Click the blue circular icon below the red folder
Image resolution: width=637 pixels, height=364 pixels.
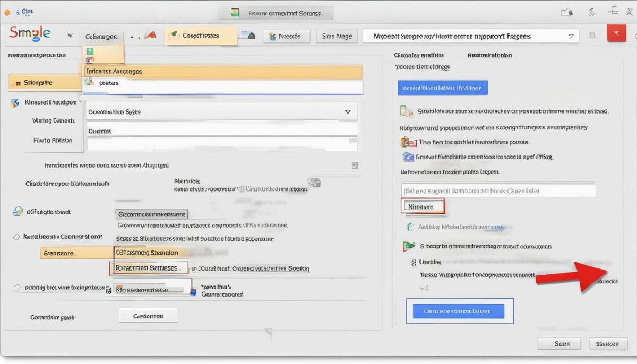[408, 157]
